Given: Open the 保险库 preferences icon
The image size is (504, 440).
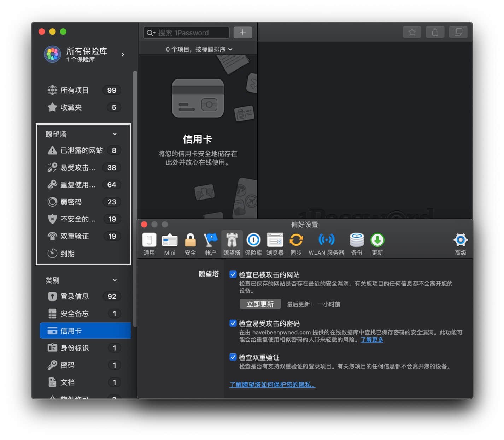Looking at the screenshot, I should pyautogui.click(x=253, y=244).
